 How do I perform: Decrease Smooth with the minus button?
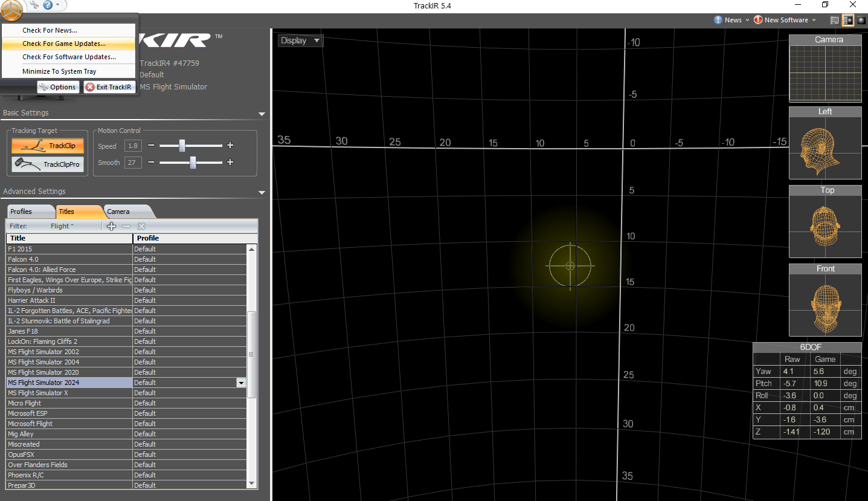click(x=151, y=163)
